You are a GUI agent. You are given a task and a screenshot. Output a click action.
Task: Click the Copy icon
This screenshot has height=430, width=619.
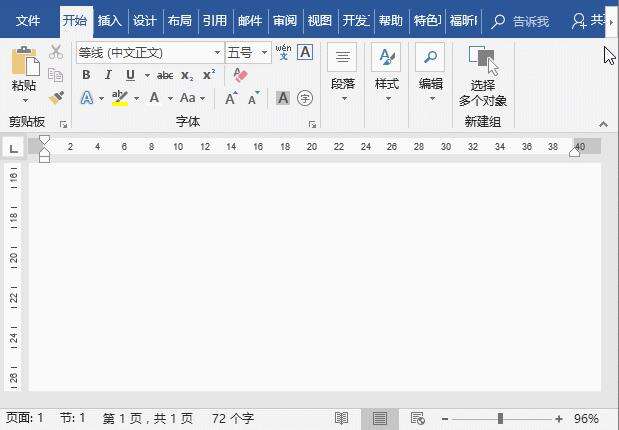click(55, 75)
